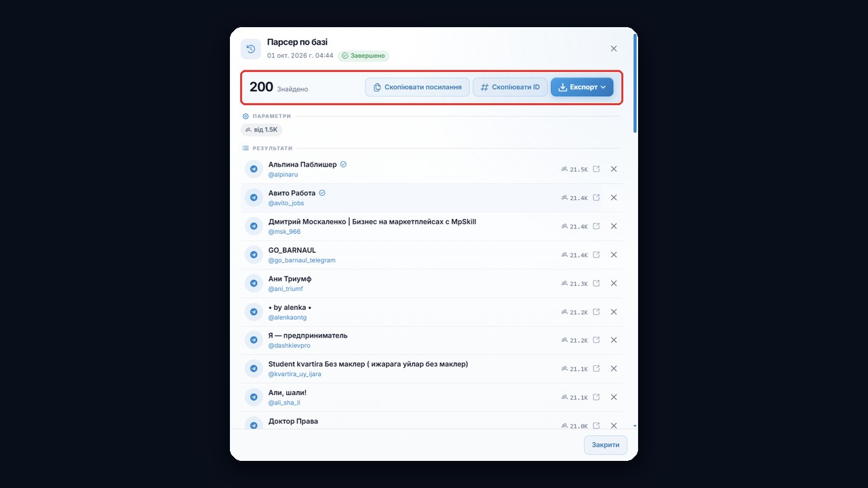The image size is (868, 488).
Task: Click the 200 Знайдено count
Action: 279,87
